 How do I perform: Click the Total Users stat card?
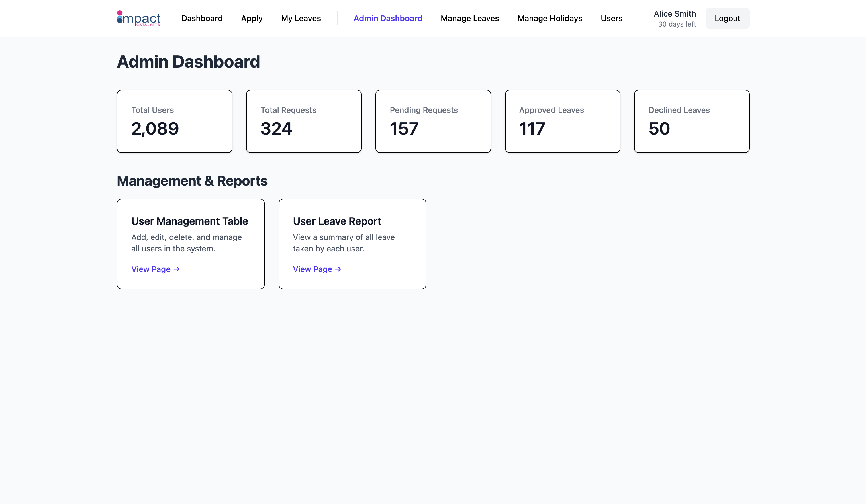pyautogui.click(x=174, y=121)
